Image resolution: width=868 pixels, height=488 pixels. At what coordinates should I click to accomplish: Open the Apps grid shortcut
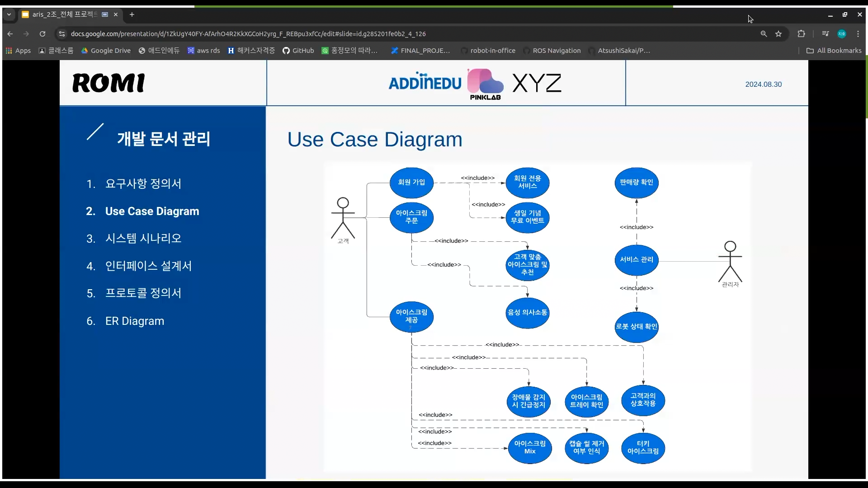click(18, 51)
